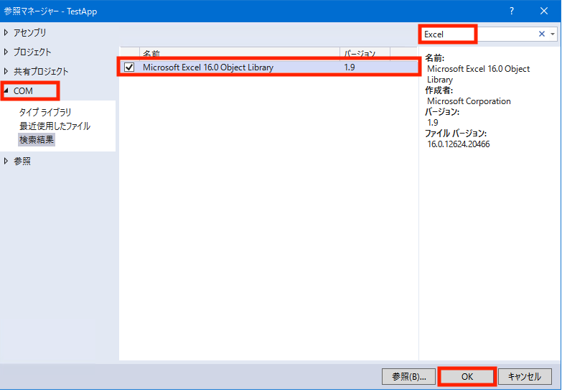The height and width of the screenshot is (392, 562).
Task: Confirm with the OK button
Action: click(467, 377)
